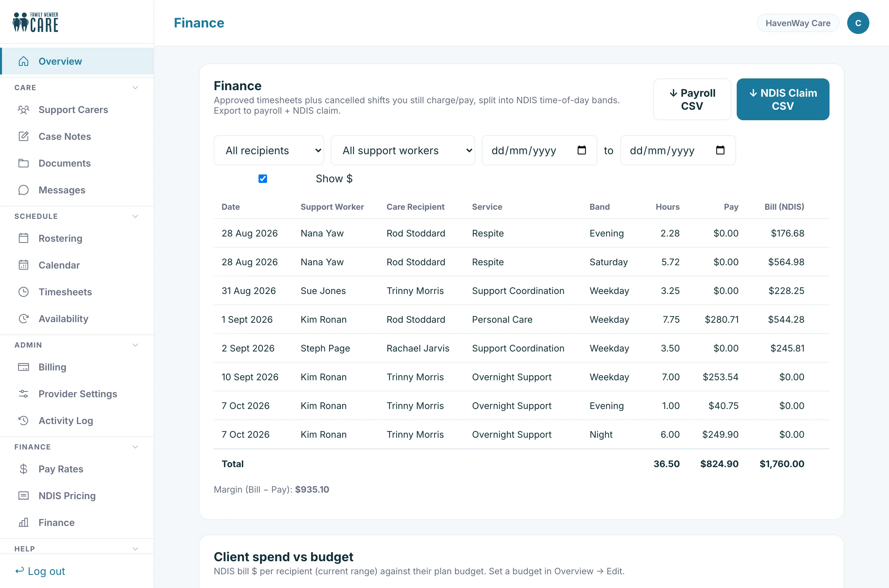This screenshot has height=588, width=889.
Task: Collapse the FINANCE section chevron
Action: pos(135,447)
